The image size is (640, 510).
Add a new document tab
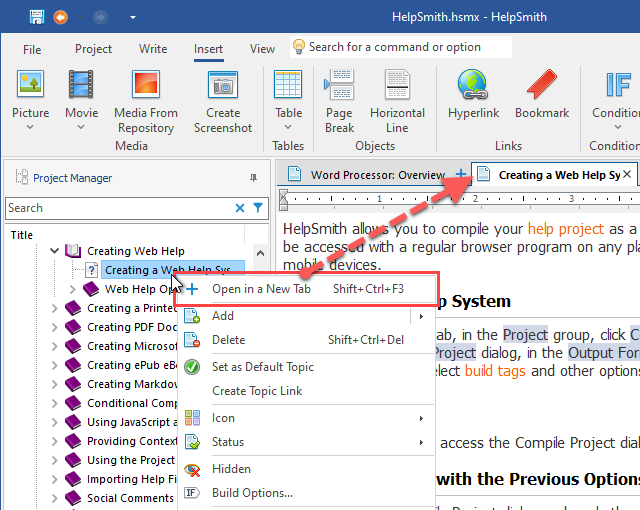[461, 174]
